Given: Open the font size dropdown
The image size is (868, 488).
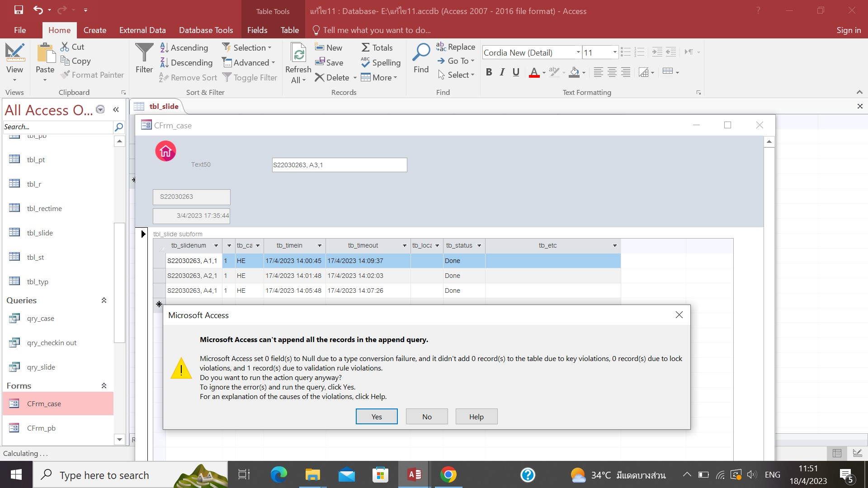Looking at the screenshot, I should (x=614, y=52).
